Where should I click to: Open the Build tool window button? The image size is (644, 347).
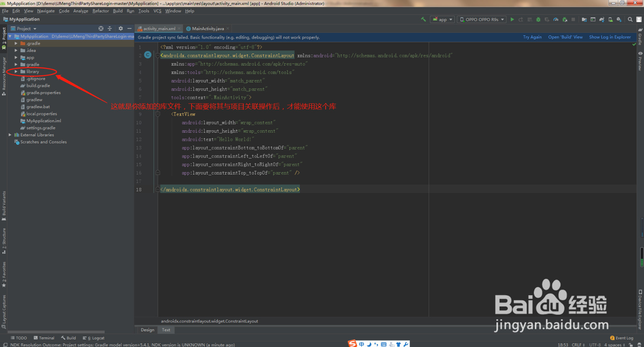(x=68, y=338)
